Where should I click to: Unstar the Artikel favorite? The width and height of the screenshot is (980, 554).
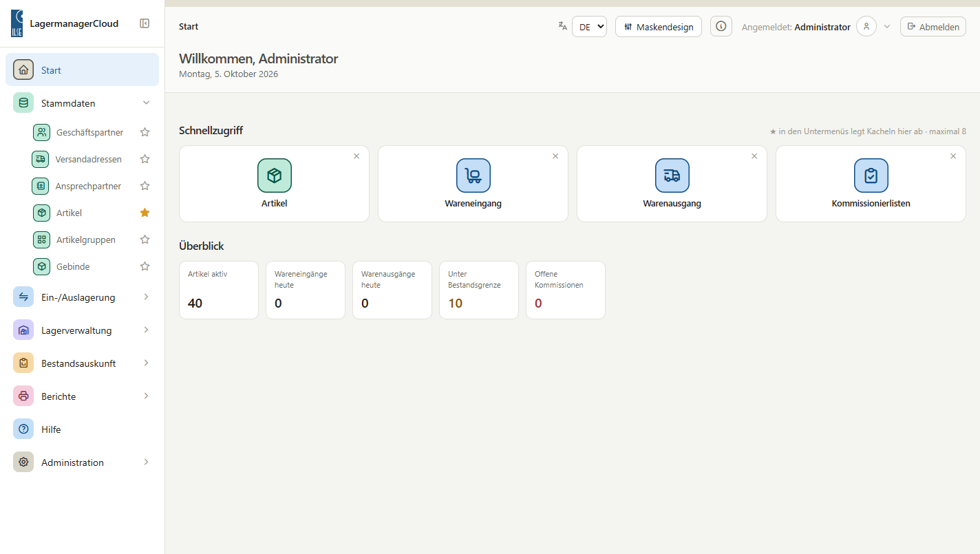point(145,213)
